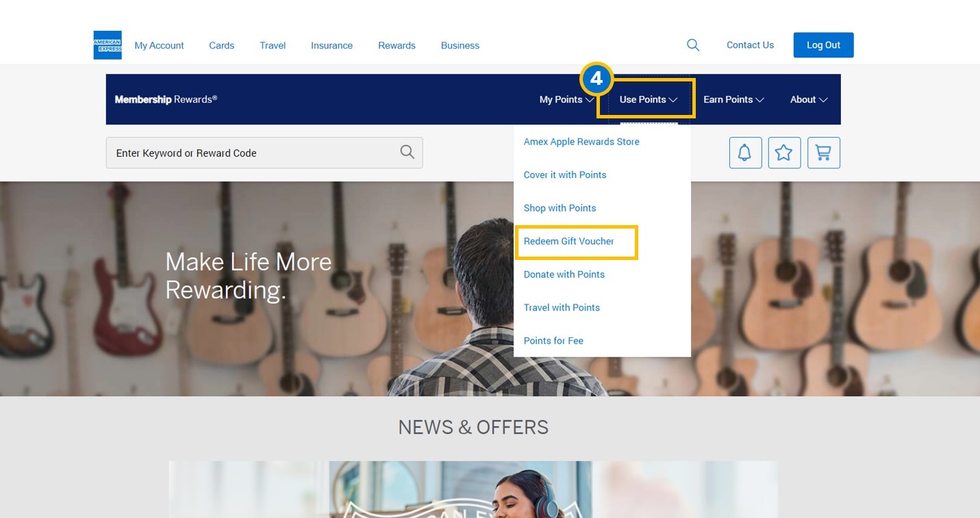The height and width of the screenshot is (518, 980).
Task: Choose Travel with Points option
Action: [x=562, y=308]
